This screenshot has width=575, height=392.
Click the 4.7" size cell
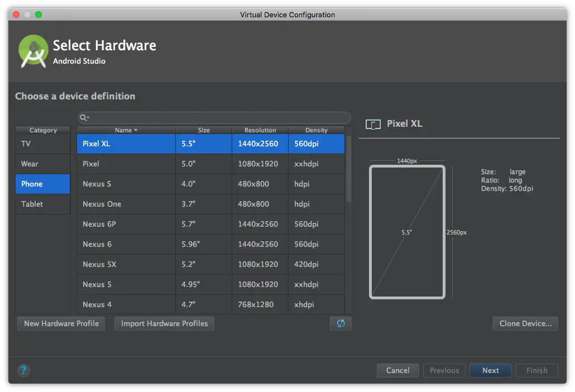[204, 304]
